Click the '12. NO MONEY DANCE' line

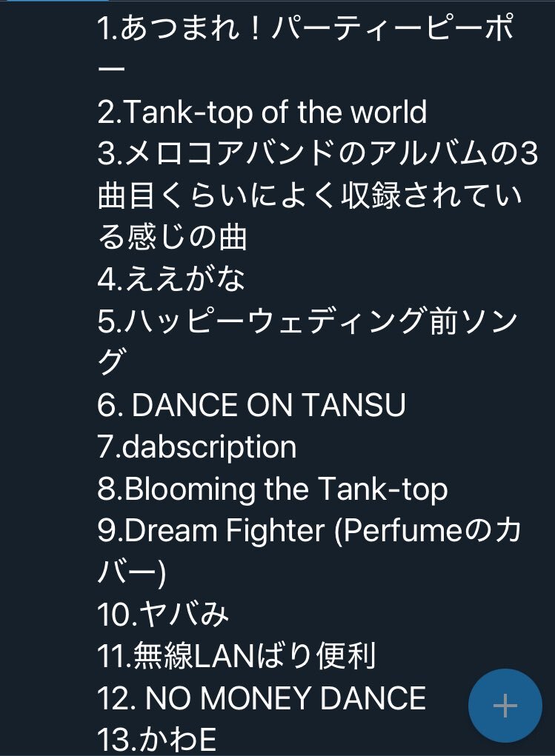262,698
